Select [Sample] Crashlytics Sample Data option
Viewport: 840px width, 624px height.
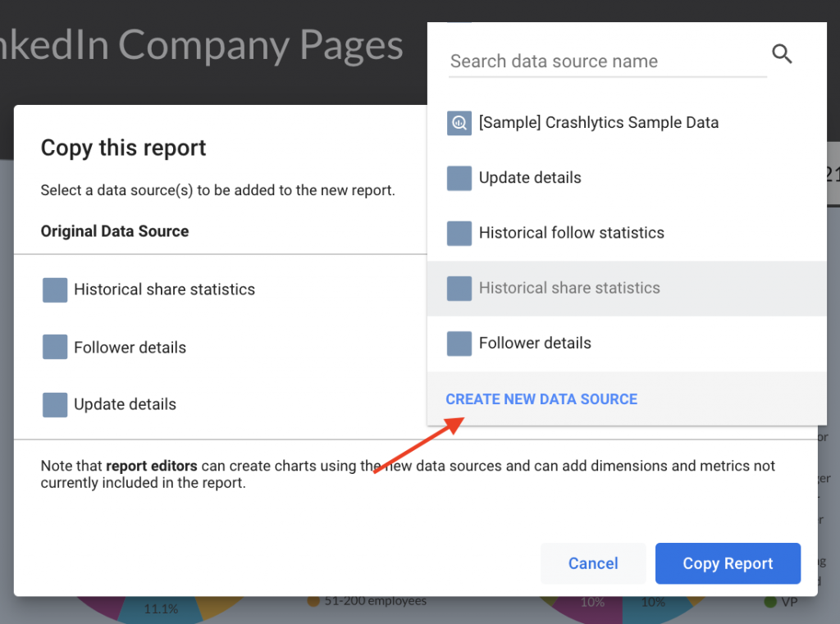coord(627,123)
